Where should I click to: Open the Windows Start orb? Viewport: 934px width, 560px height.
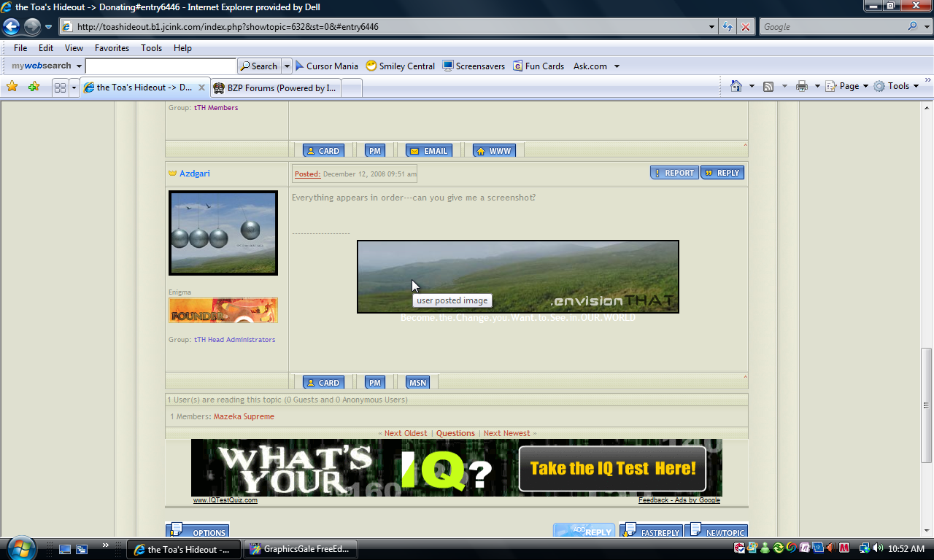[21, 548]
